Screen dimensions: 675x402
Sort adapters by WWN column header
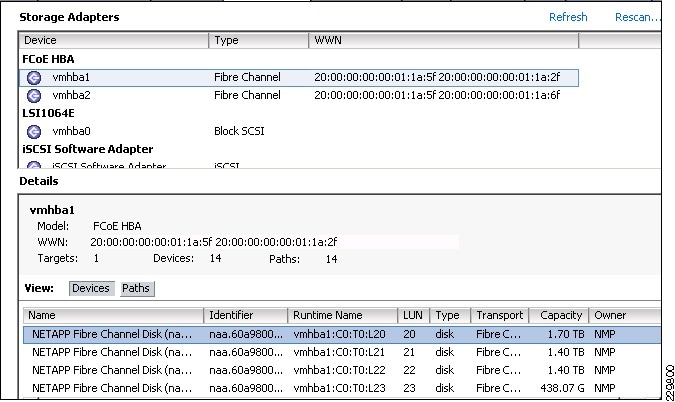pos(443,41)
